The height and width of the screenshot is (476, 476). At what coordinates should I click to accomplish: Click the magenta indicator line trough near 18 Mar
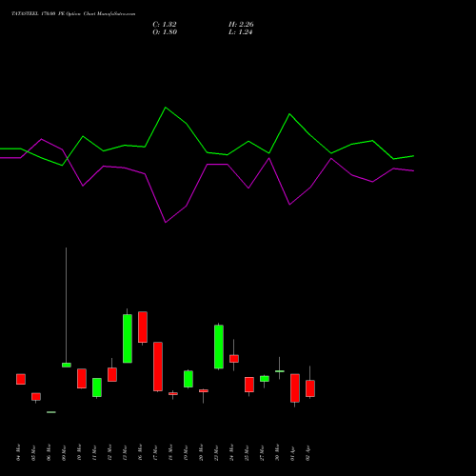click(x=166, y=222)
